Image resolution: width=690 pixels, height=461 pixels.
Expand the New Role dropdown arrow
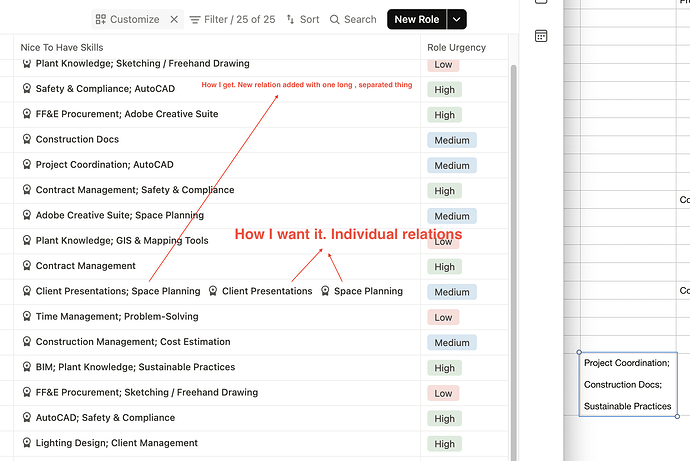pos(457,19)
